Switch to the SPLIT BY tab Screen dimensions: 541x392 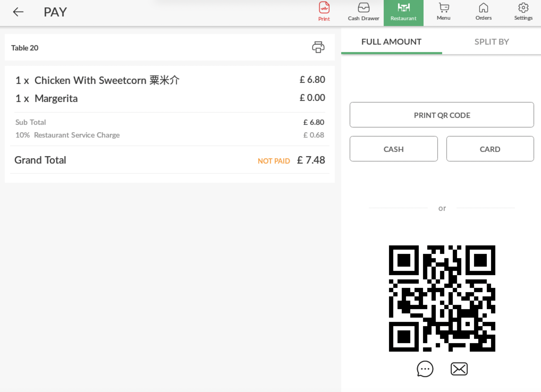[491, 42]
